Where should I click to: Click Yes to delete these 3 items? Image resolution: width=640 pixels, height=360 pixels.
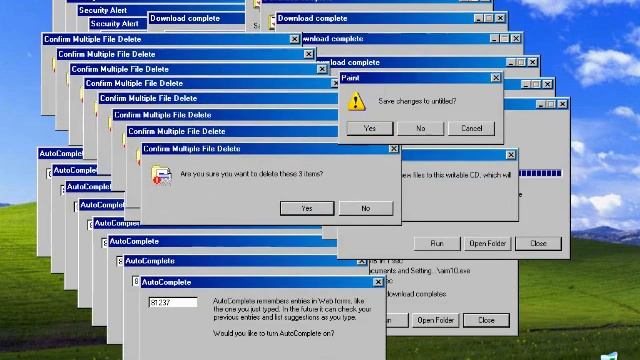[307, 208]
